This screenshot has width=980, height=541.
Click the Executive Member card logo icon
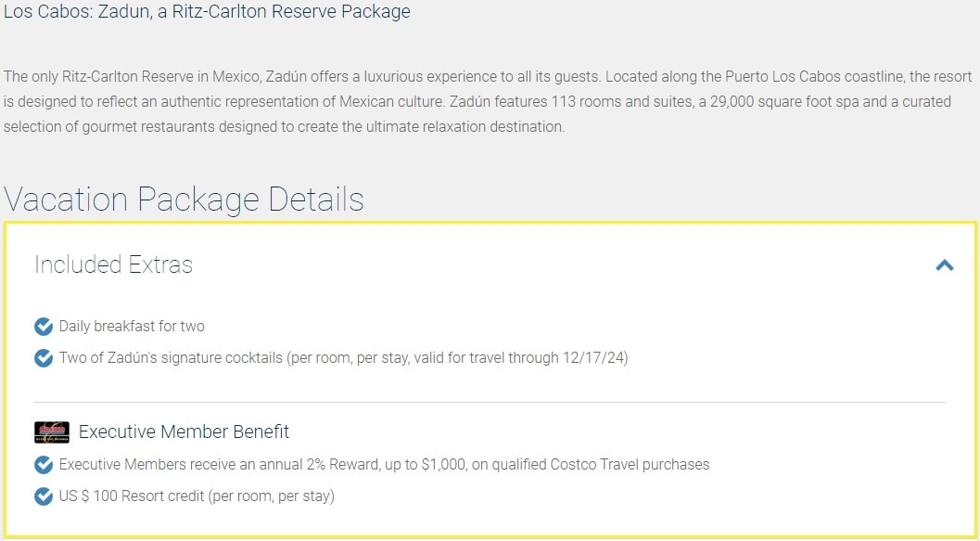(52, 432)
